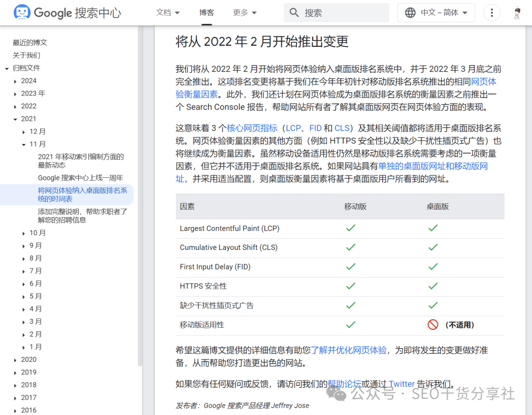Click the user profile avatar
This screenshot has height=415, width=532.
coord(517,12)
